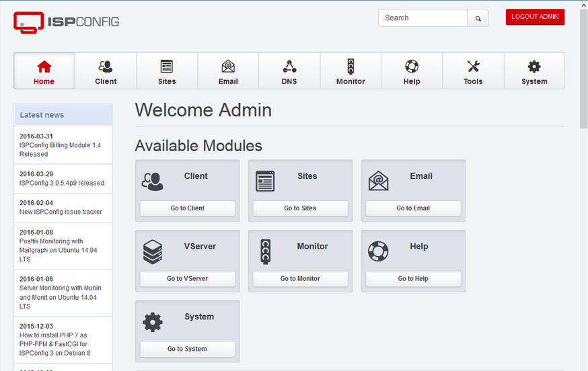Click the DNS network icon in navigation
This screenshot has width=588, height=371.
[289, 67]
